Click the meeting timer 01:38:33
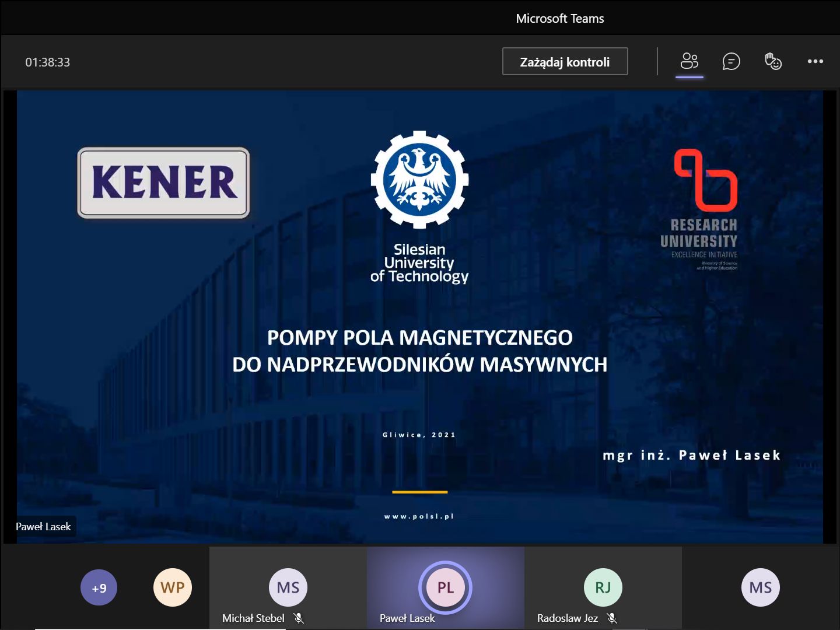The width and height of the screenshot is (840, 630). (47, 62)
